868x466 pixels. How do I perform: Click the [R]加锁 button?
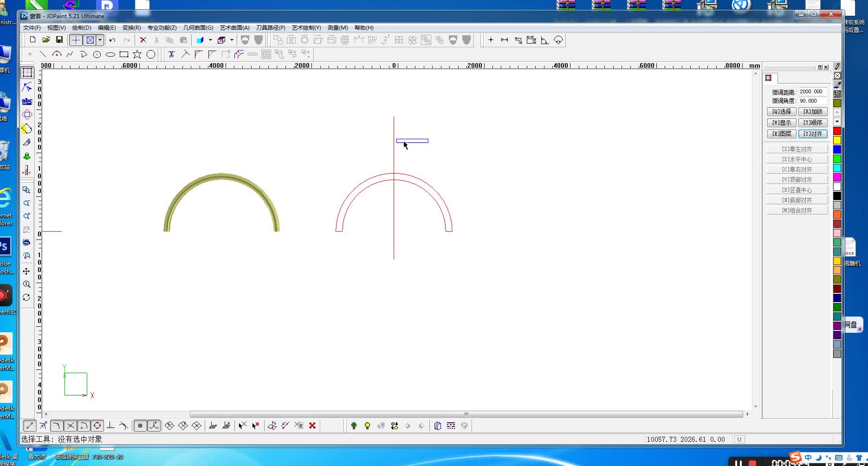point(813,111)
